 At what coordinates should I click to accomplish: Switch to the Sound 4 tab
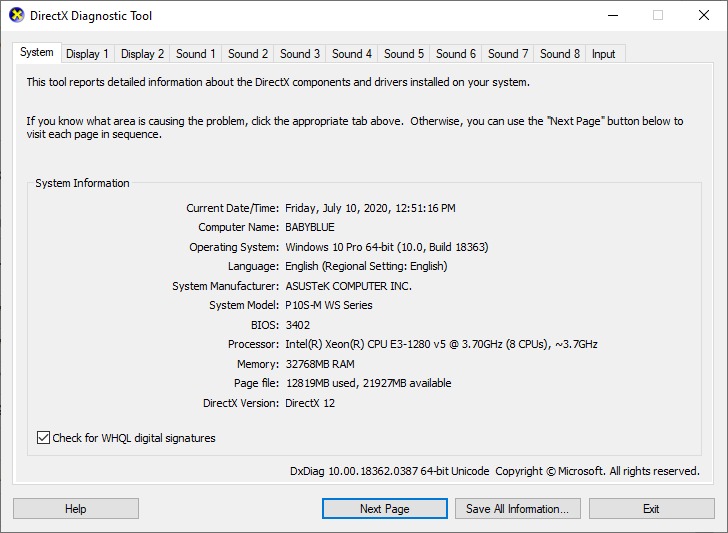pos(352,54)
